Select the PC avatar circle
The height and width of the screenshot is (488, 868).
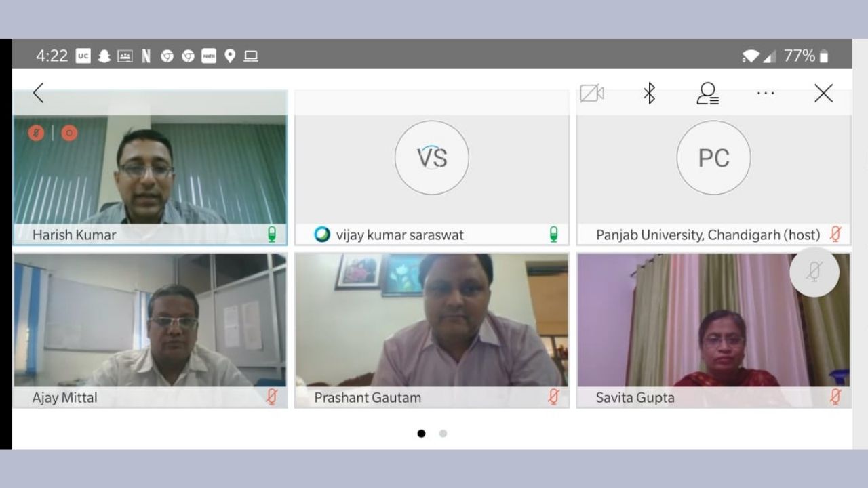(713, 158)
